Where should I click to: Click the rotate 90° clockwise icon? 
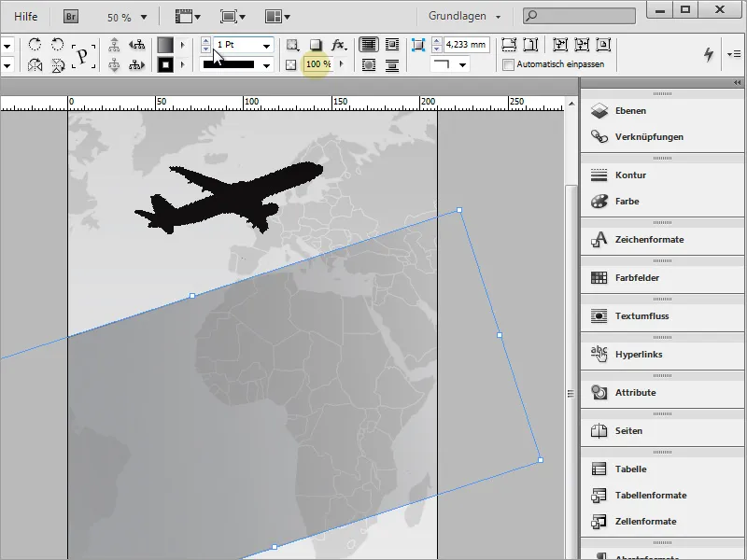point(35,45)
